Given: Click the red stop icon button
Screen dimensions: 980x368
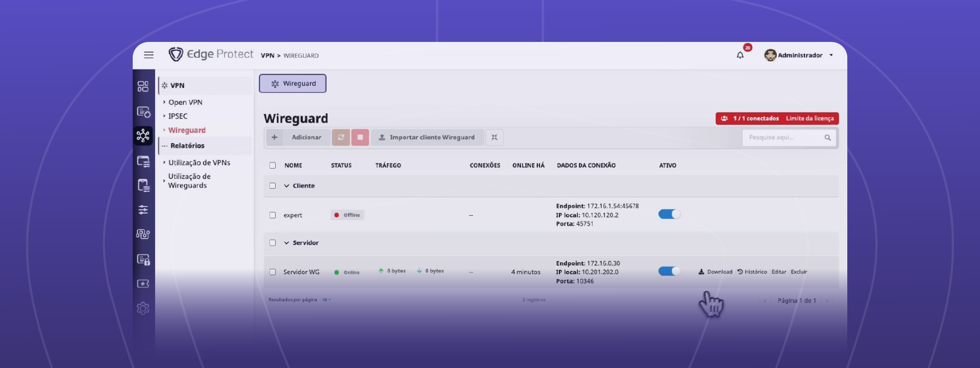Looking at the screenshot, I should coord(360,137).
